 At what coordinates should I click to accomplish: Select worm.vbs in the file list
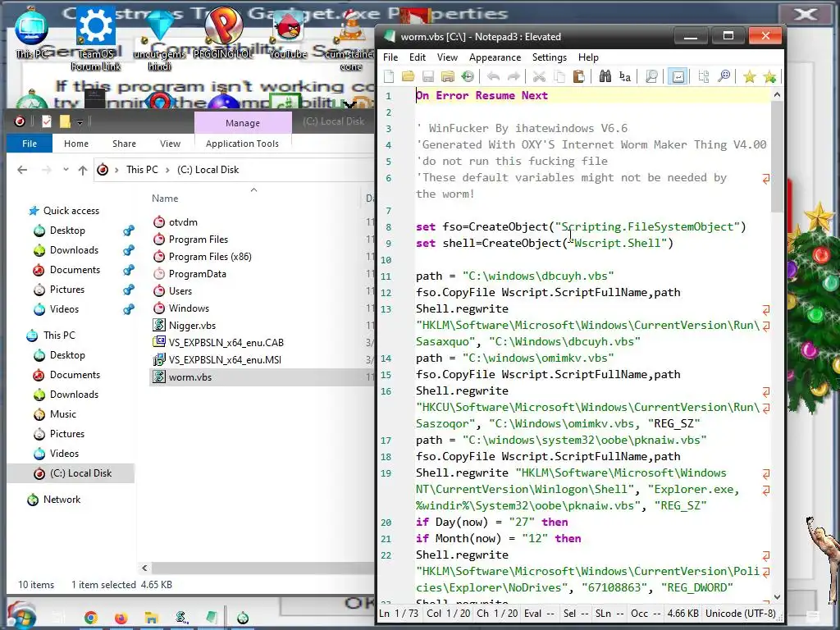(x=190, y=377)
